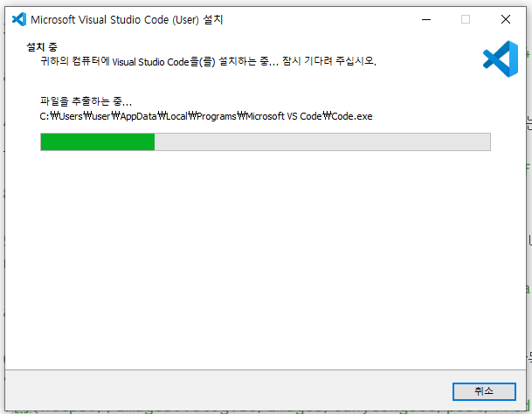Click the gray unfilled progress area
532x414 pixels.
coord(322,141)
